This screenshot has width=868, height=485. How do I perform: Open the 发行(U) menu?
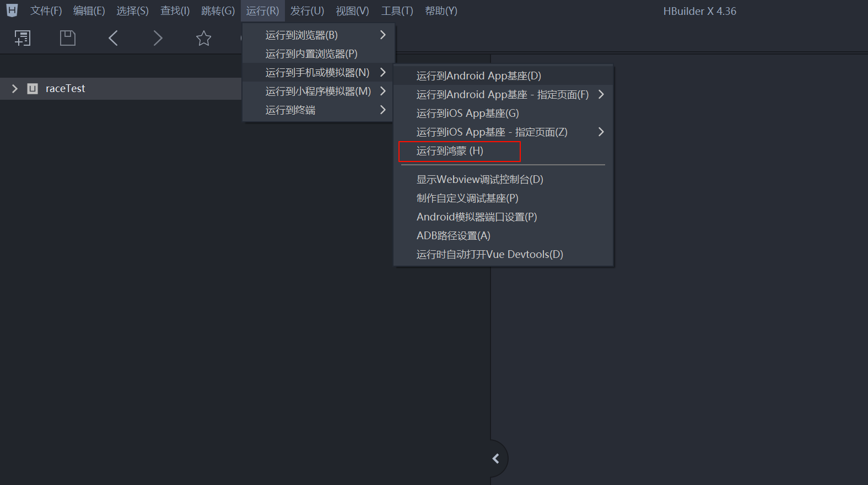[x=307, y=11]
